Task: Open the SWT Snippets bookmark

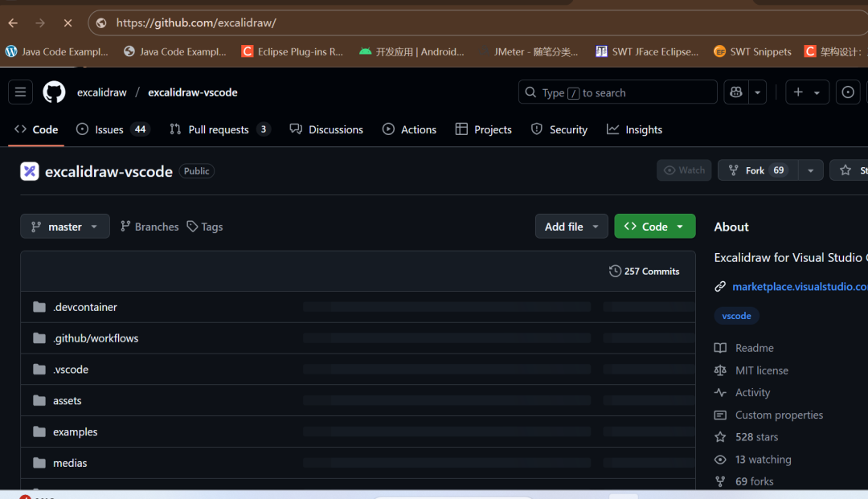Action: [753, 51]
